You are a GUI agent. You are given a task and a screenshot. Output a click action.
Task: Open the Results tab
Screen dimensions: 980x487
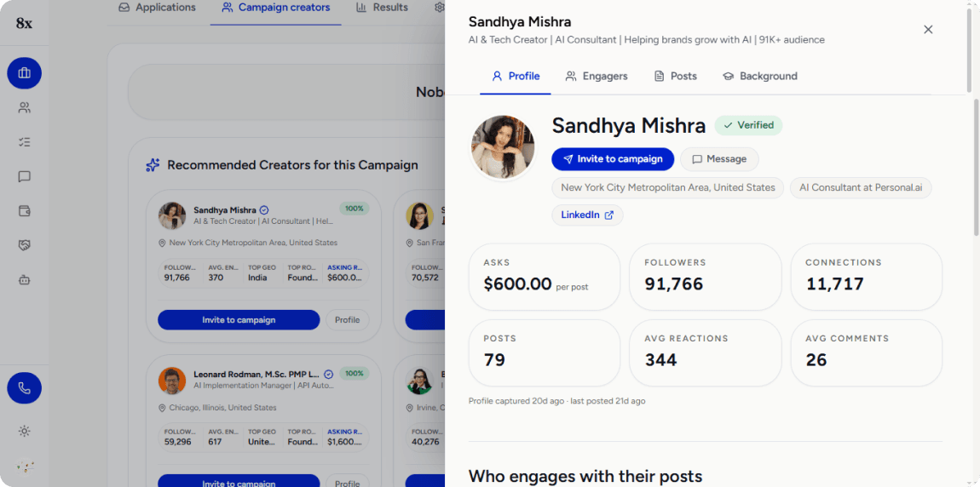(x=382, y=8)
